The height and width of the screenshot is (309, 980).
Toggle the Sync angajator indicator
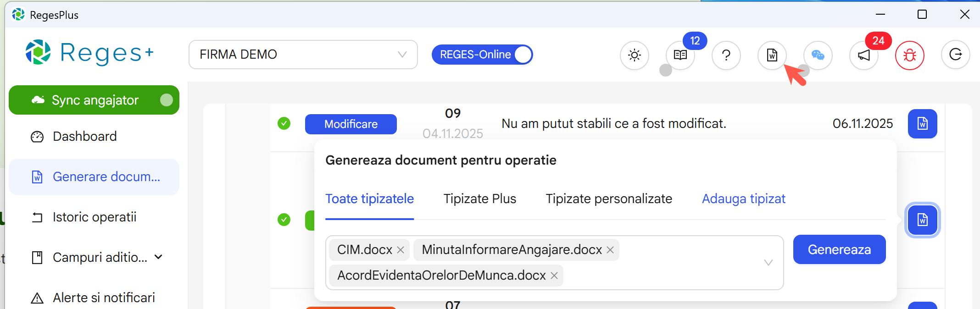tap(167, 100)
